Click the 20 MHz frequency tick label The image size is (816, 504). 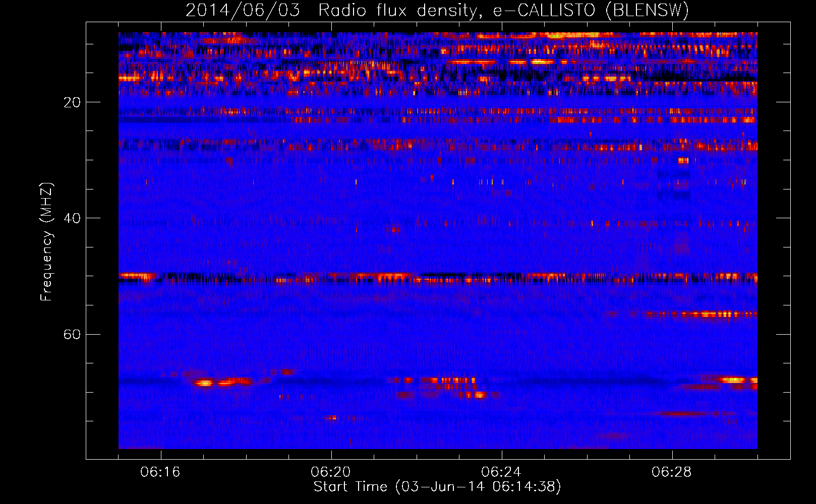[72, 103]
